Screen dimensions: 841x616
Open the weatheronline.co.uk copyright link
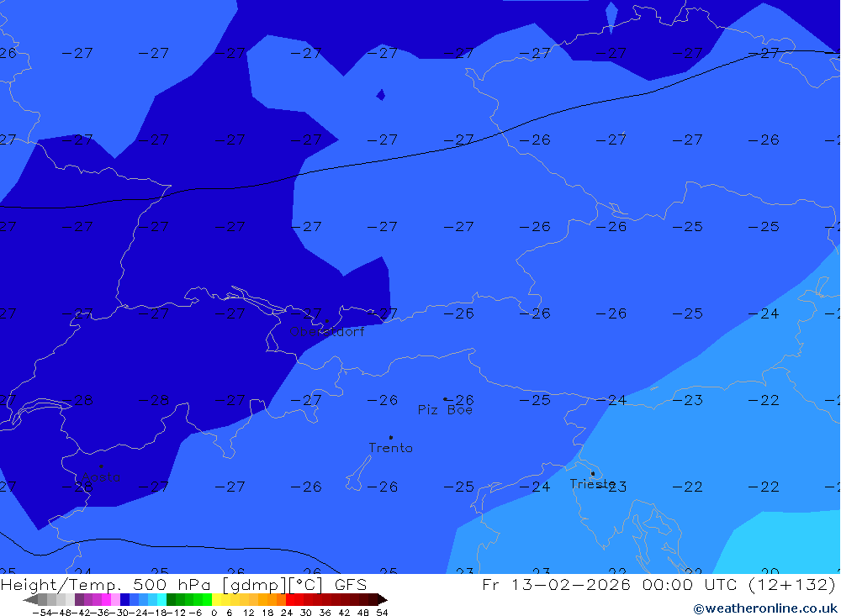pyautogui.click(x=764, y=608)
